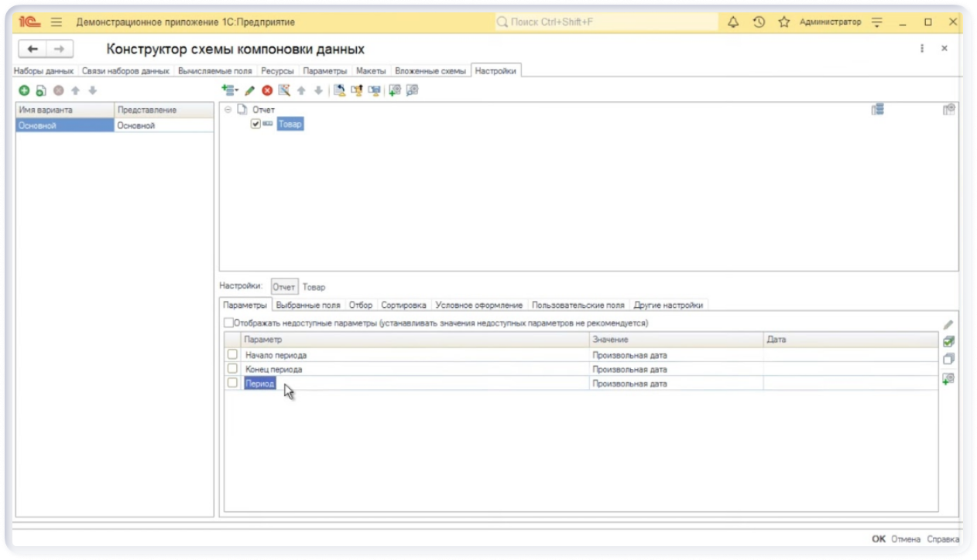The image size is (977, 560).
Task: Switch to the Наборы данных tab
Action: pos(43,71)
